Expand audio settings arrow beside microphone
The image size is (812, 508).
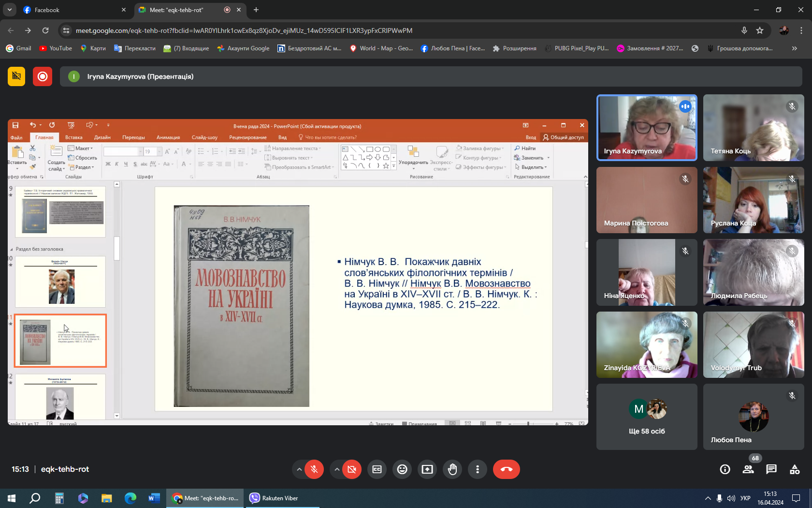point(299,469)
